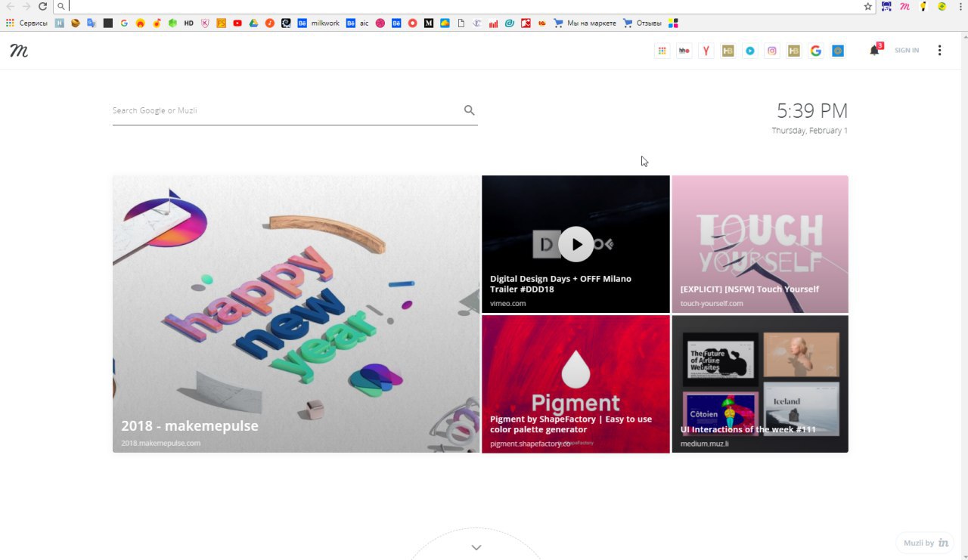Bookmark this page with the star icon
Image resolution: width=968 pixels, height=560 pixels.
coord(868,6)
